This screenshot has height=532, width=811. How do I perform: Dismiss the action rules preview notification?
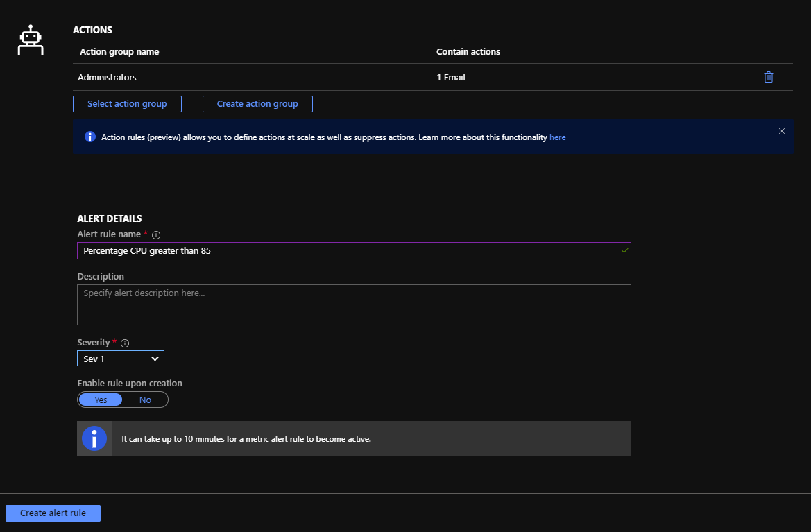click(x=782, y=130)
